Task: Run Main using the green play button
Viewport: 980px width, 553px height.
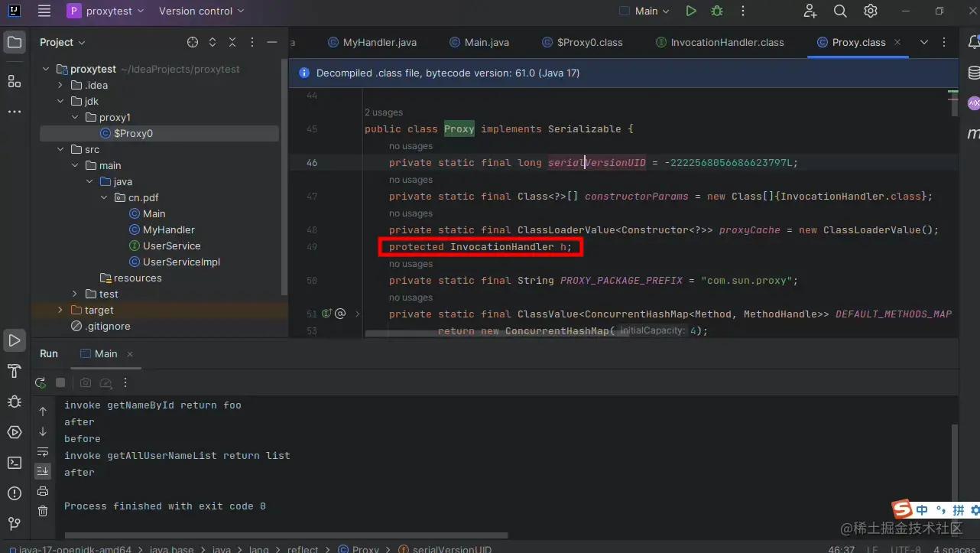Action: click(x=690, y=11)
